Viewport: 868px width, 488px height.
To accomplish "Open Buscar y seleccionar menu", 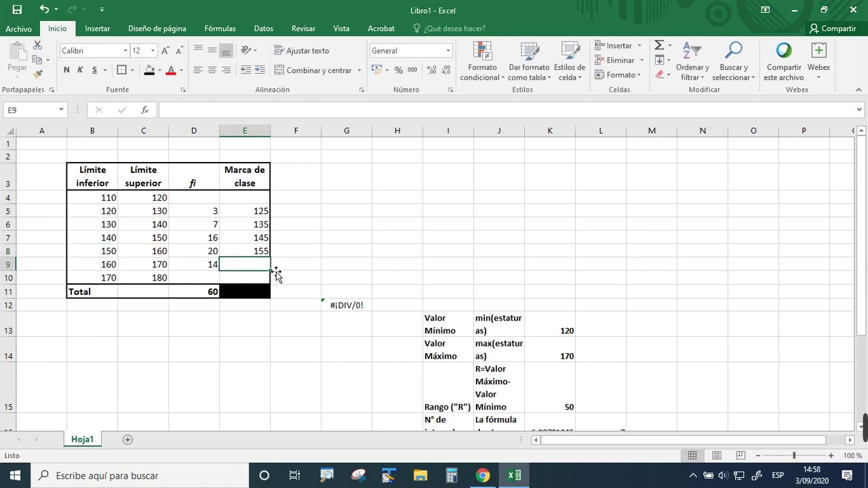I will (734, 62).
